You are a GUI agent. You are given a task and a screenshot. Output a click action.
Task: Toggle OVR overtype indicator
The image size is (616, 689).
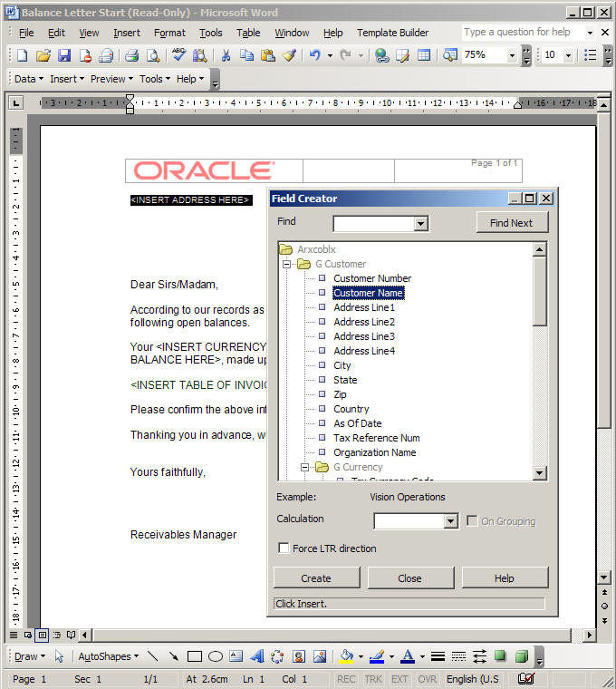(x=428, y=679)
